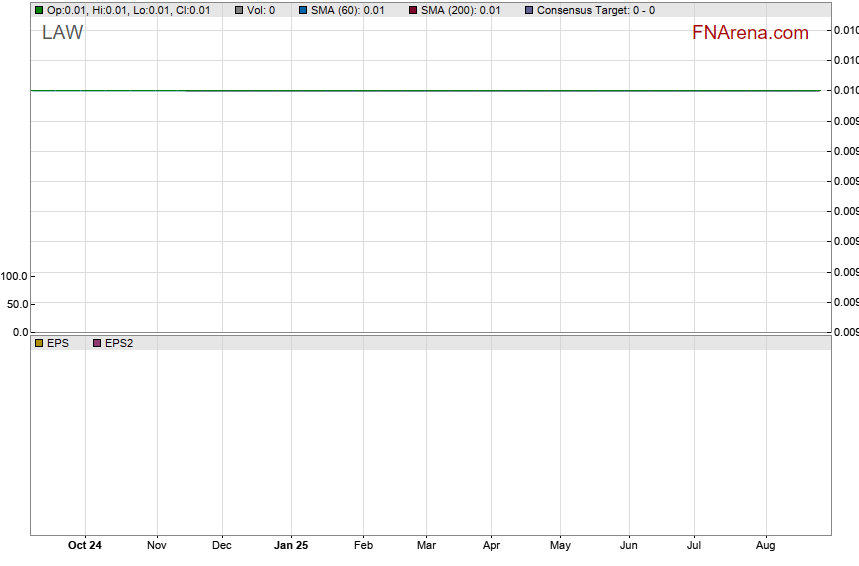Select the dark red SMA (200) legend marker
The image size is (859, 566).
413,10
